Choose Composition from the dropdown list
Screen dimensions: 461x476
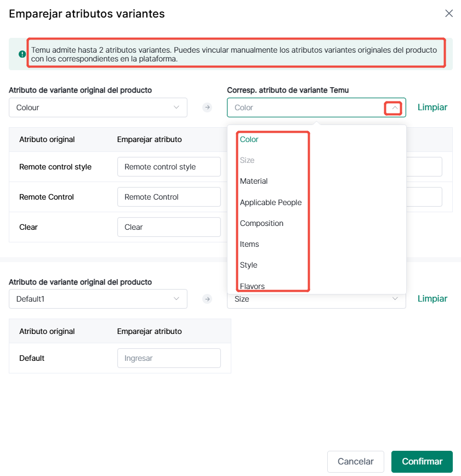(261, 223)
